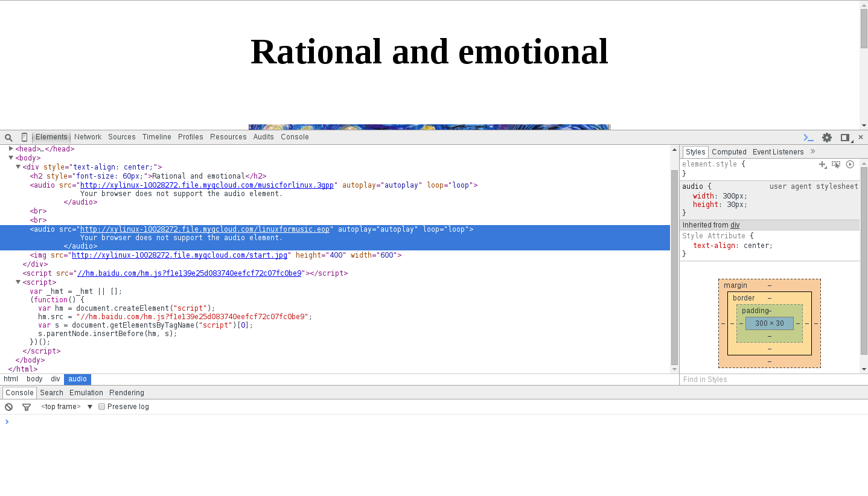Edit the text-align center value
This screenshot has width=868, height=496.
pyautogui.click(x=756, y=246)
